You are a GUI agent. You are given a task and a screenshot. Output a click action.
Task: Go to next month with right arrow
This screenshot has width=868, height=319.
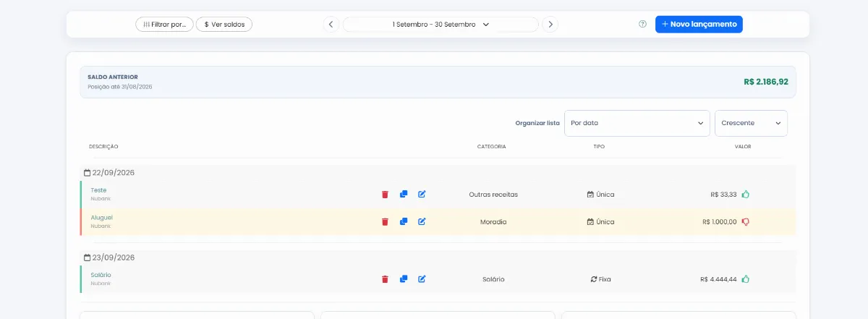point(550,25)
